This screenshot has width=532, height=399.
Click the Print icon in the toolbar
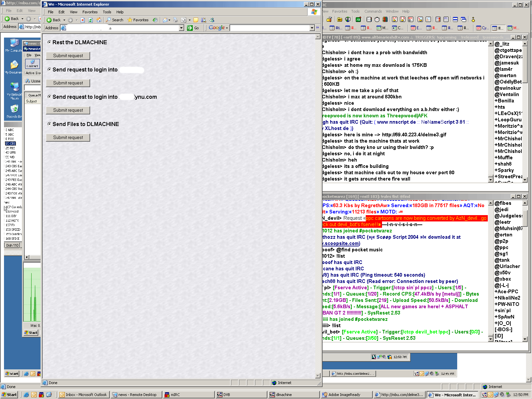(175, 20)
